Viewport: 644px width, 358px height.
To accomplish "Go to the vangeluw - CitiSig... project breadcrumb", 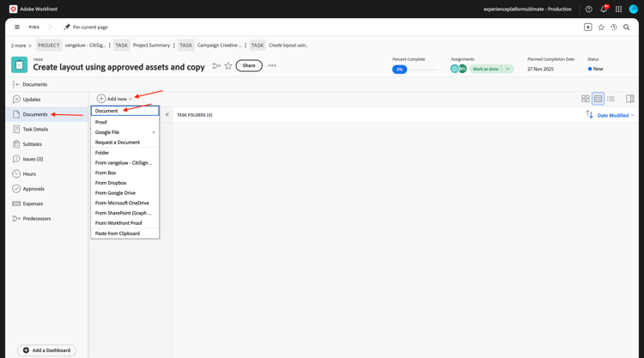I will pos(85,46).
